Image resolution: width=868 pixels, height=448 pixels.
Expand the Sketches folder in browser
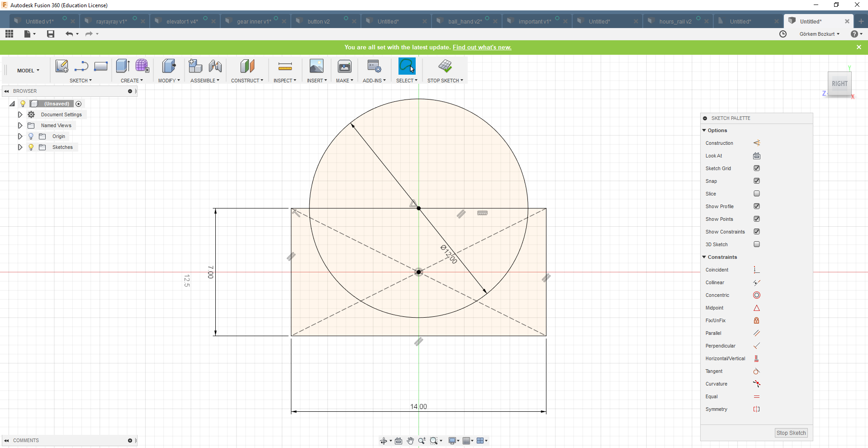[20, 147]
